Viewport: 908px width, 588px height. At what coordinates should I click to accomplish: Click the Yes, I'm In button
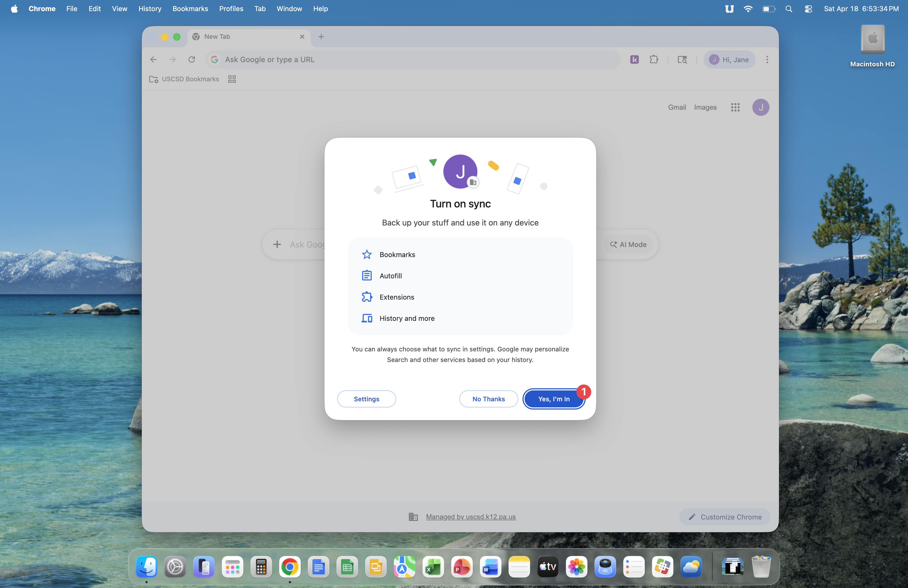(x=554, y=399)
